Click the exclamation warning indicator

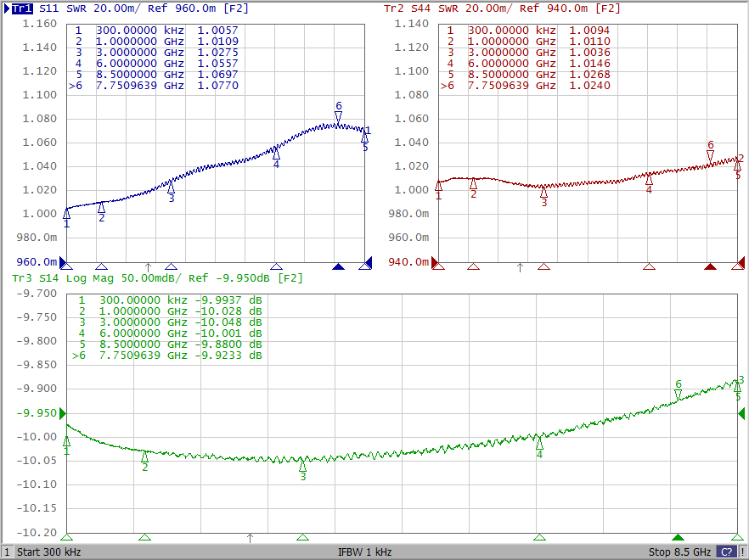tap(743, 552)
